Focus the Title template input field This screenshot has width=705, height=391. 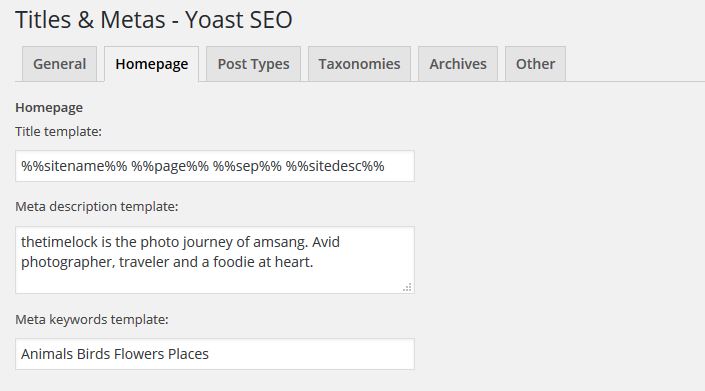point(215,166)
